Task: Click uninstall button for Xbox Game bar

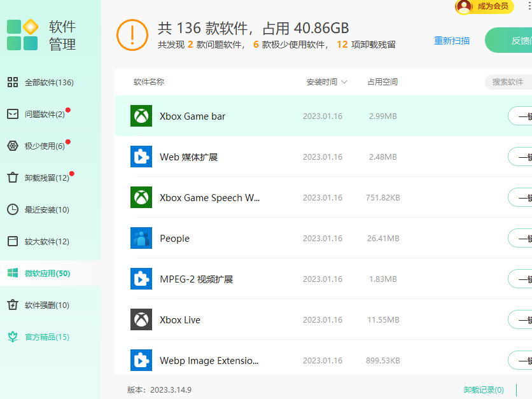Action: coord(520,116)
